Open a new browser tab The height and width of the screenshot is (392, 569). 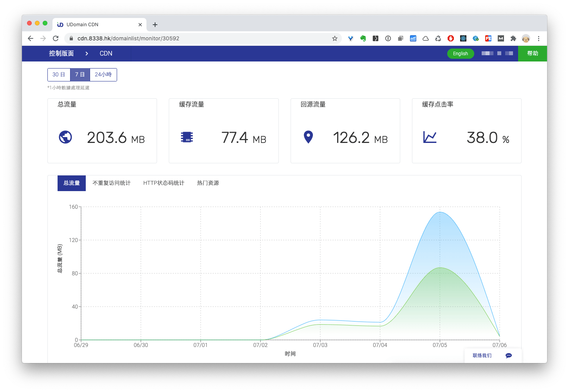point(155,25)
